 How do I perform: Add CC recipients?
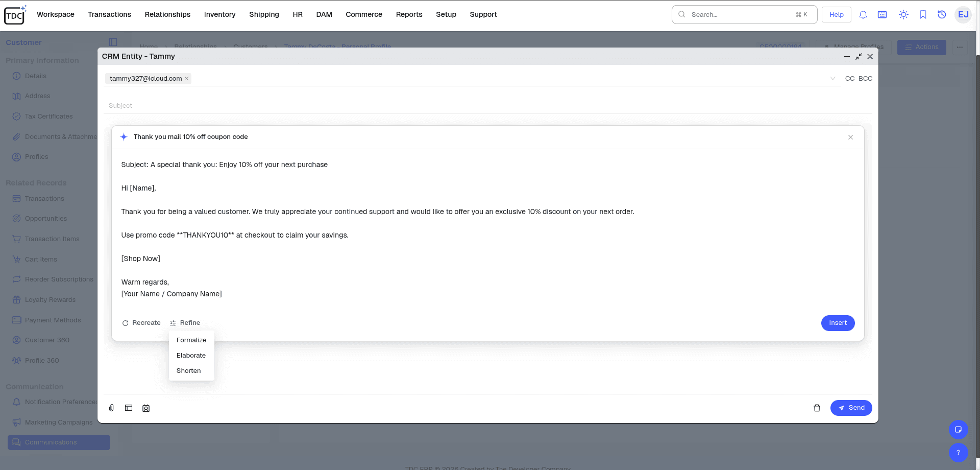pos(849,79)
